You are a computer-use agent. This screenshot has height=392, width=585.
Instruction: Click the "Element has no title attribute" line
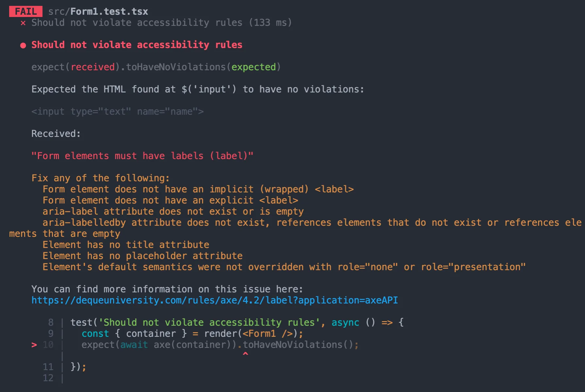coord(126,245)
